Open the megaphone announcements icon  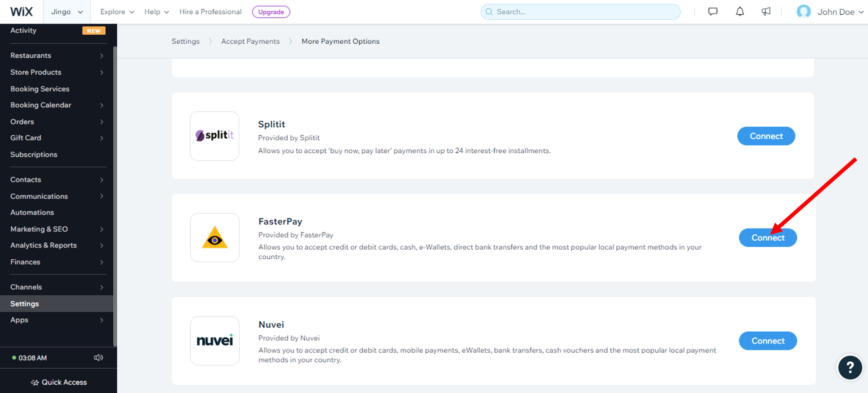pos(766,12)
